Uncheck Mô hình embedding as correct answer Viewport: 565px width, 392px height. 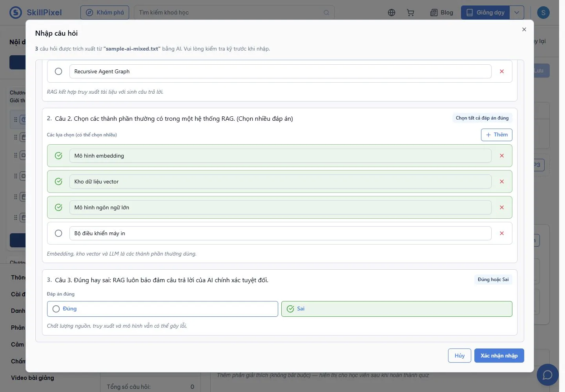[58, 156]
